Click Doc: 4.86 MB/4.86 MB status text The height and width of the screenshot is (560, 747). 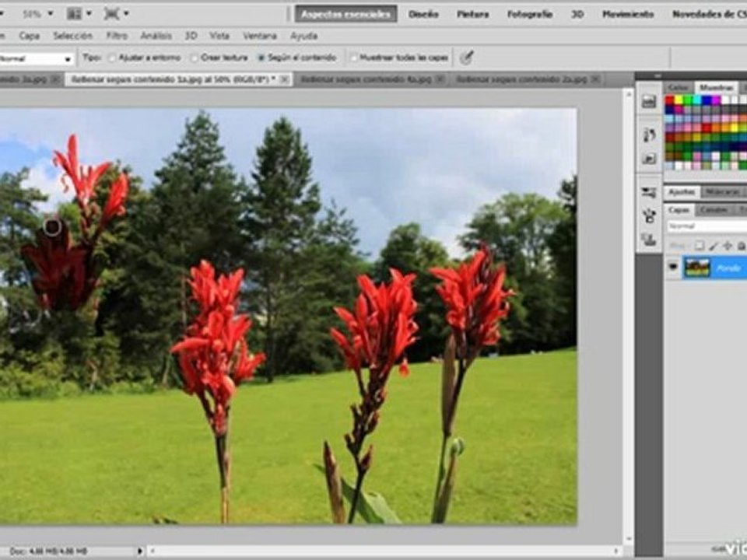click(48, 551)
